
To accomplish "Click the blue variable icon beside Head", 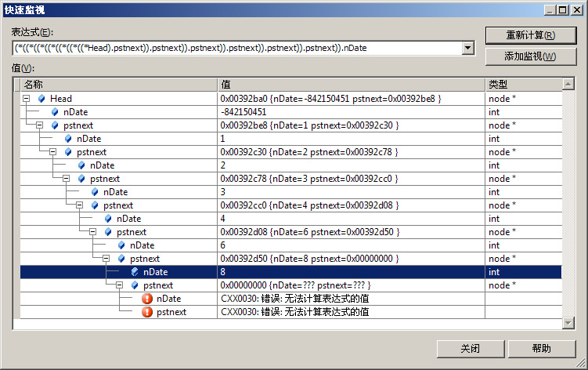I will click(x=41, y=99).
